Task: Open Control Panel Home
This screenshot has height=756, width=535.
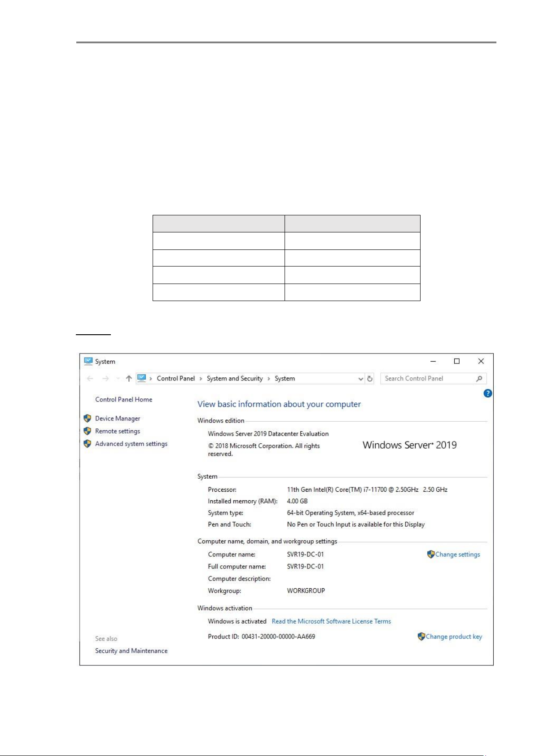Action: tap(123, 399)
